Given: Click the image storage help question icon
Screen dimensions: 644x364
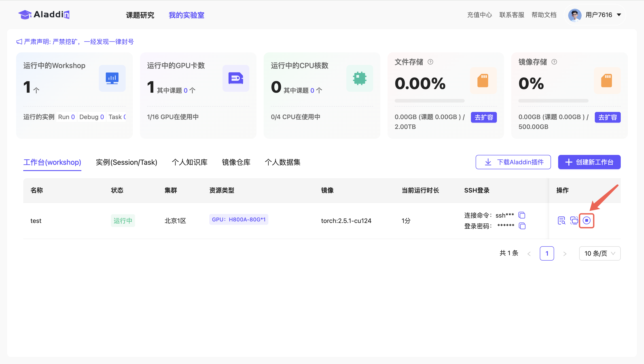Looking at the screenshot, I should pos(554,62).
